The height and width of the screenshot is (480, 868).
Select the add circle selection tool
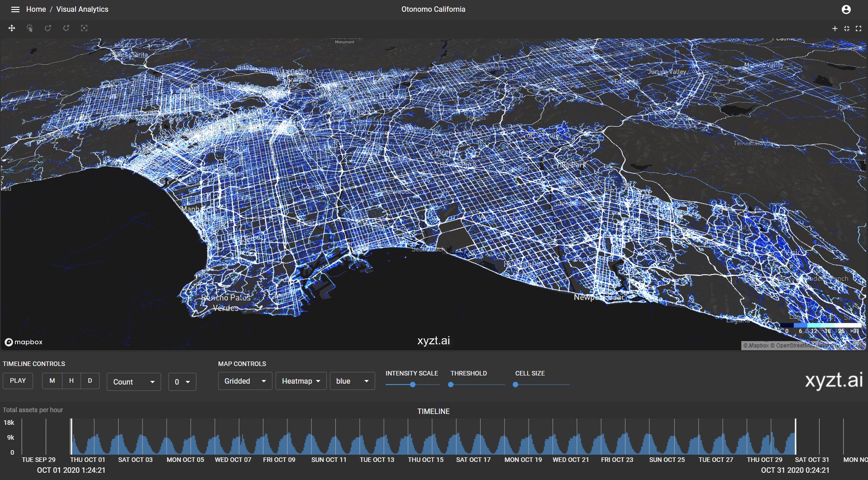pos(48,28)
